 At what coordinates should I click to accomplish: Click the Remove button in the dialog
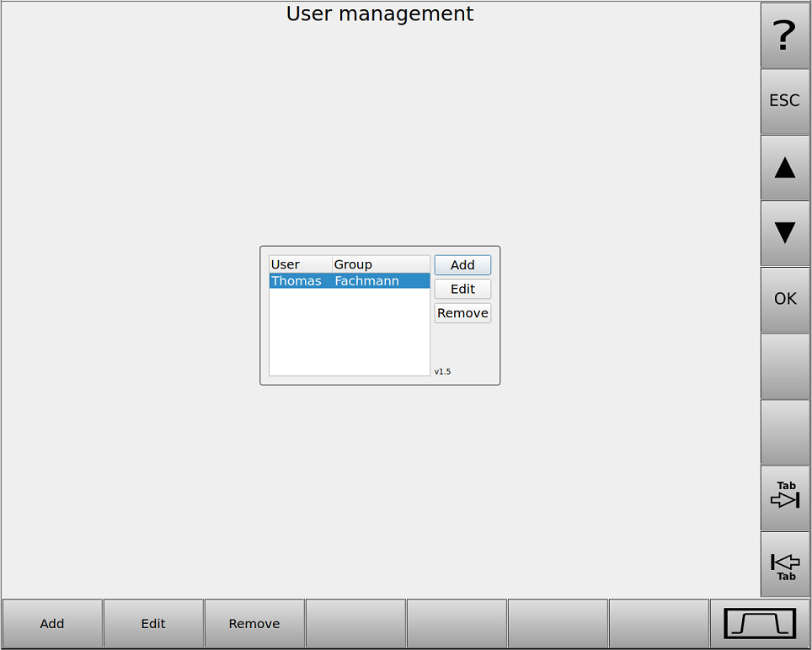tap(462, 312)
